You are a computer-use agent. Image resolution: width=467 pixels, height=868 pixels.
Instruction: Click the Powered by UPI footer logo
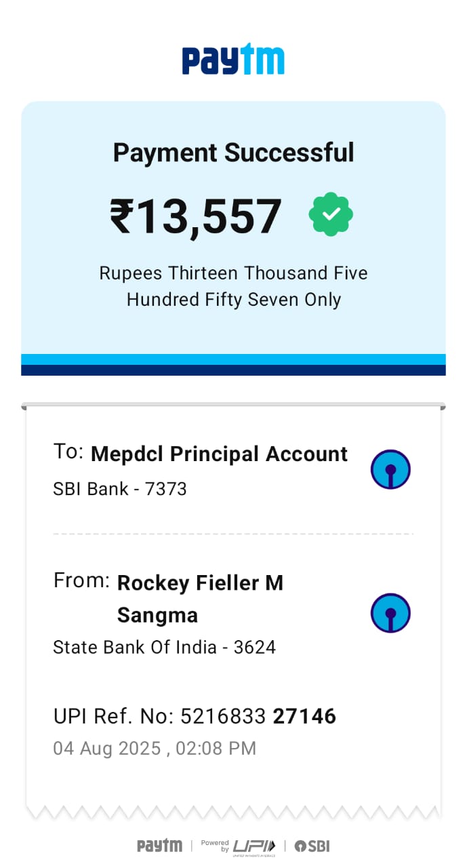tap(239, 846)
